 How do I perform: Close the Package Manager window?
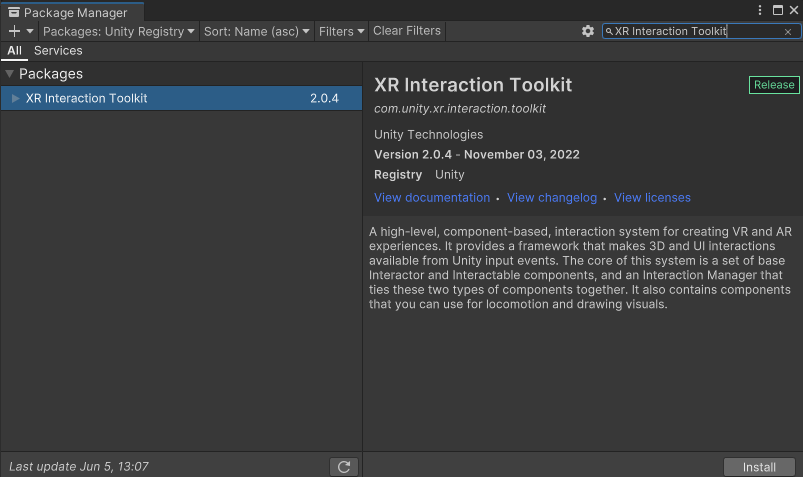tap(794, 10)
